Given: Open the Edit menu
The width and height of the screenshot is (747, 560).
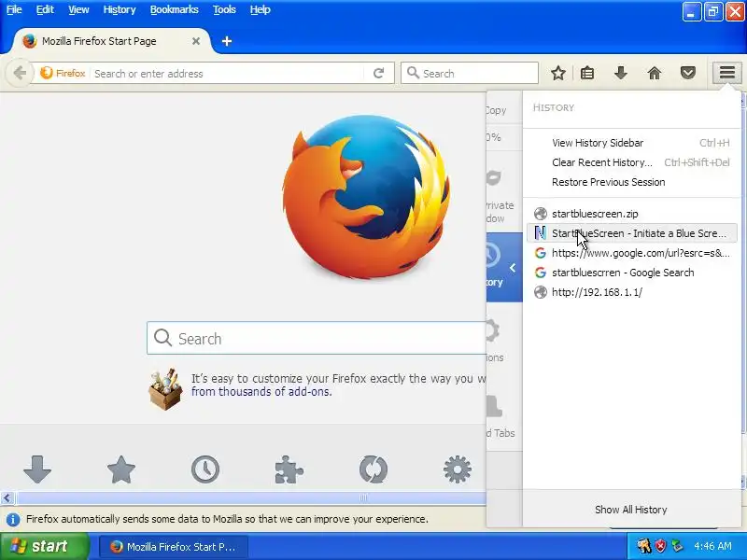Looking at the screenshot, I should click(45, 9).
